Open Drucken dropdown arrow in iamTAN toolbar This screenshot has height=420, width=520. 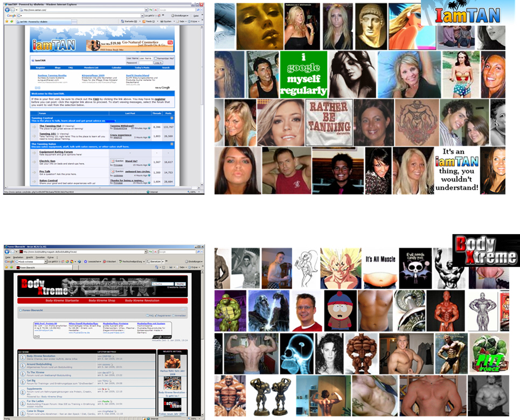click(x=174, y=21)
